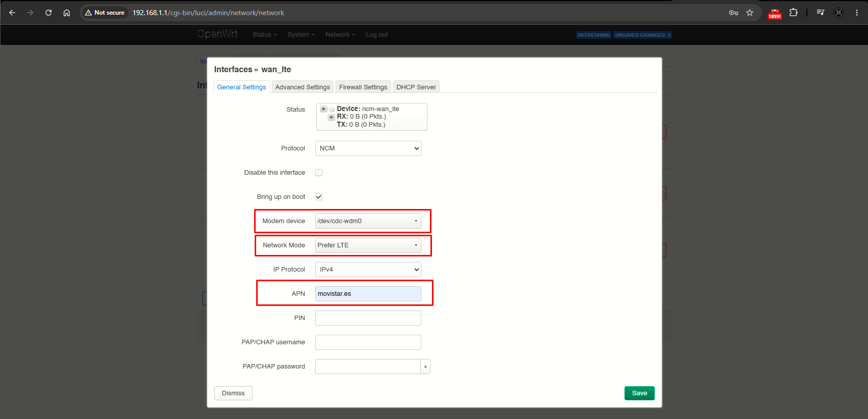Image resolution: width=868 pixels, height=419 pixels.
Task: Open the Extensions puzzle icon
Action: [x=793, y=13]
